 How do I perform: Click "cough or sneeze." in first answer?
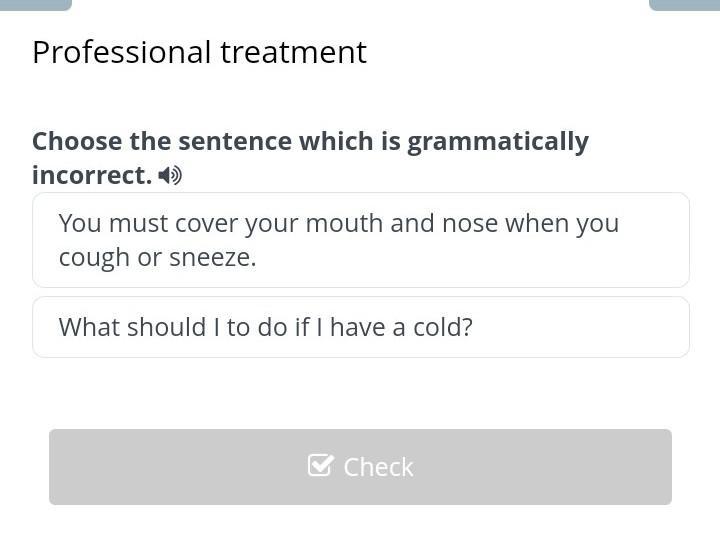coord(157,257)
